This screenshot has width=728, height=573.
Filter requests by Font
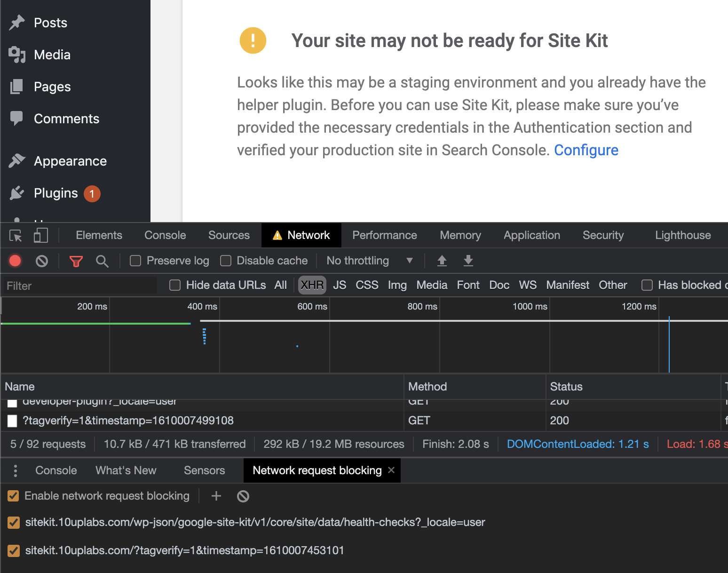click(468, 285)
